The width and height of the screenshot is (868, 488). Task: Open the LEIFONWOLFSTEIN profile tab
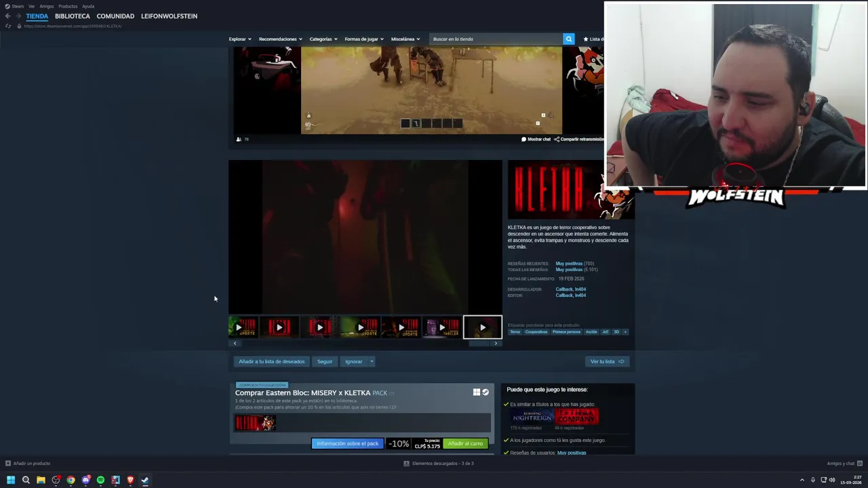click(169, 16)
